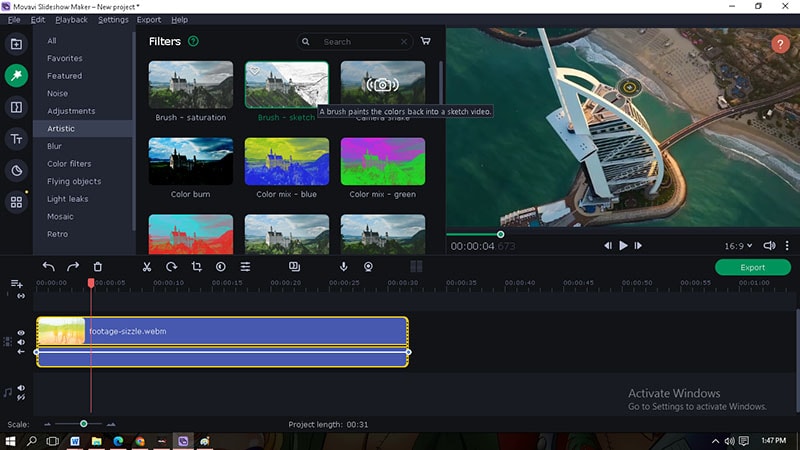The height and width of the screenshot is (450, 800).
Task: Click the Filters help question mark
Action: coord(193,41)
